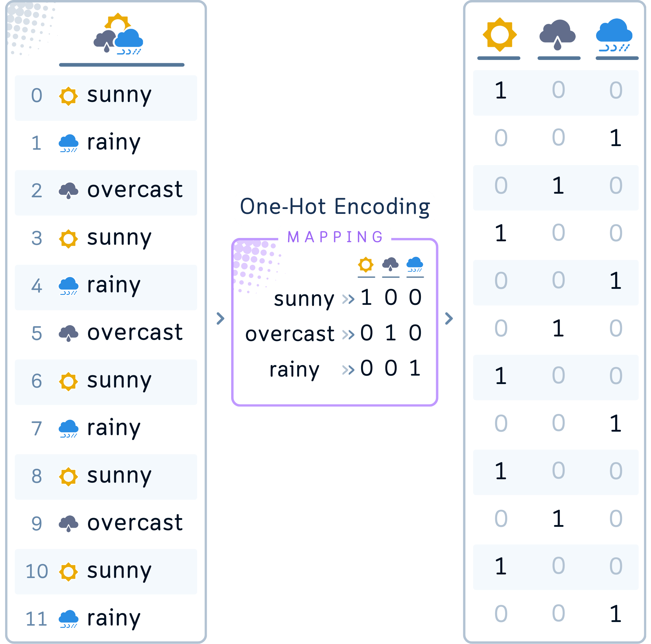This screenshot has height=644, width=651.
Task: Click the chevron arrow left of mapping box
Action: click(x=220, y=318)
